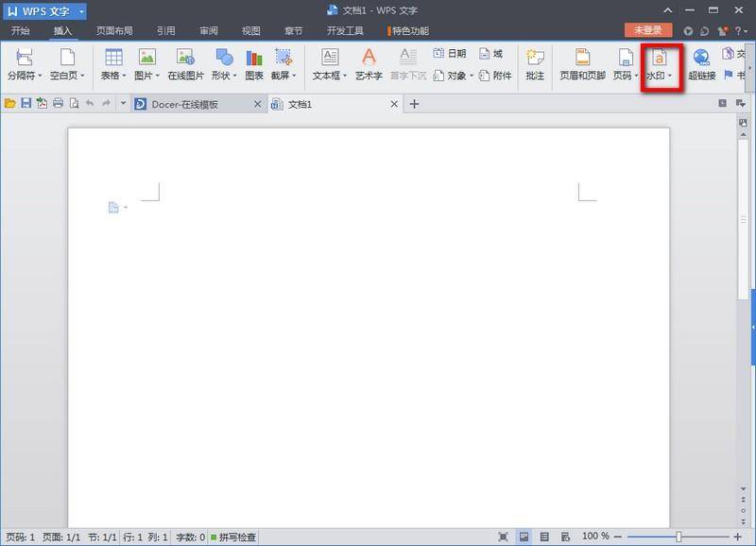Toggle full screen view in status bar

pyautogui.click(x=503, y=537)
